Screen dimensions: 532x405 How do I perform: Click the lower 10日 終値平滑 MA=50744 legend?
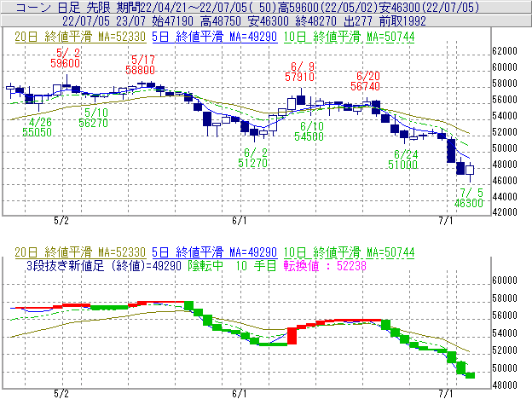point(350,252)
